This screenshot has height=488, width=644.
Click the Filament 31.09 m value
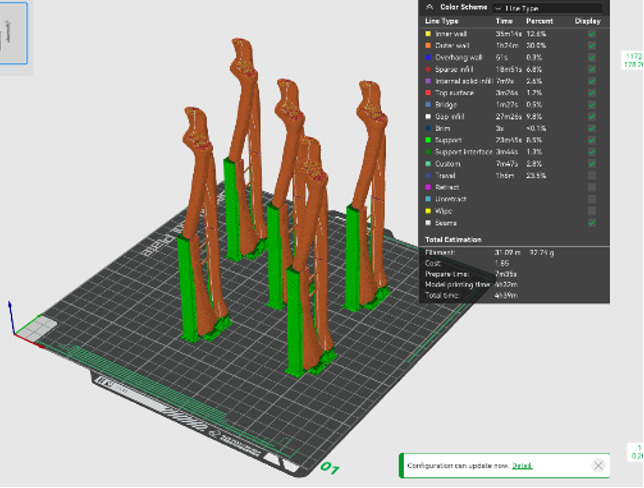(508, 252)
